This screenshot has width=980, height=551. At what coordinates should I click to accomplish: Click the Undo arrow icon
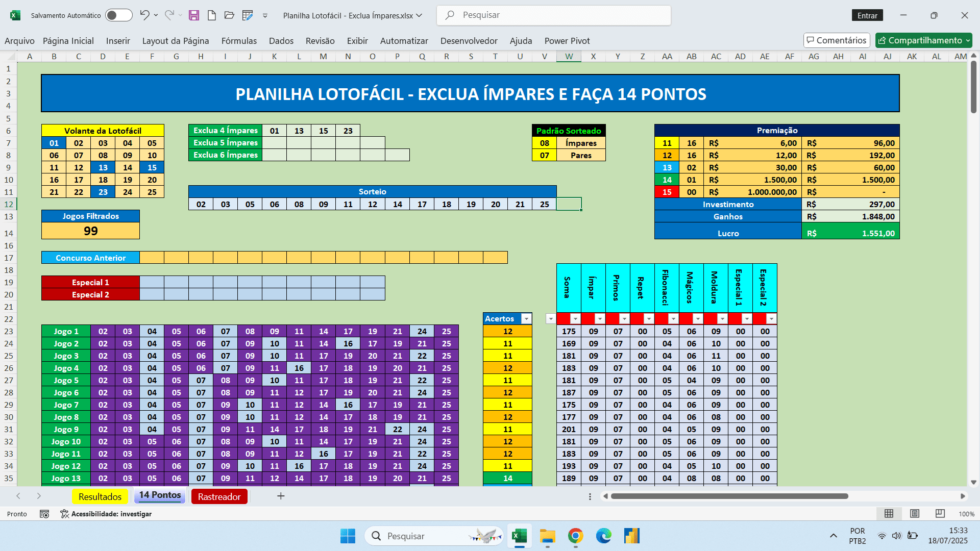click(144, 15)
